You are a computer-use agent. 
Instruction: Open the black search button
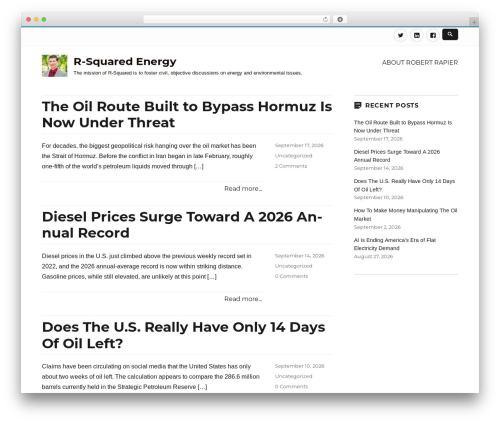[450, 34]
